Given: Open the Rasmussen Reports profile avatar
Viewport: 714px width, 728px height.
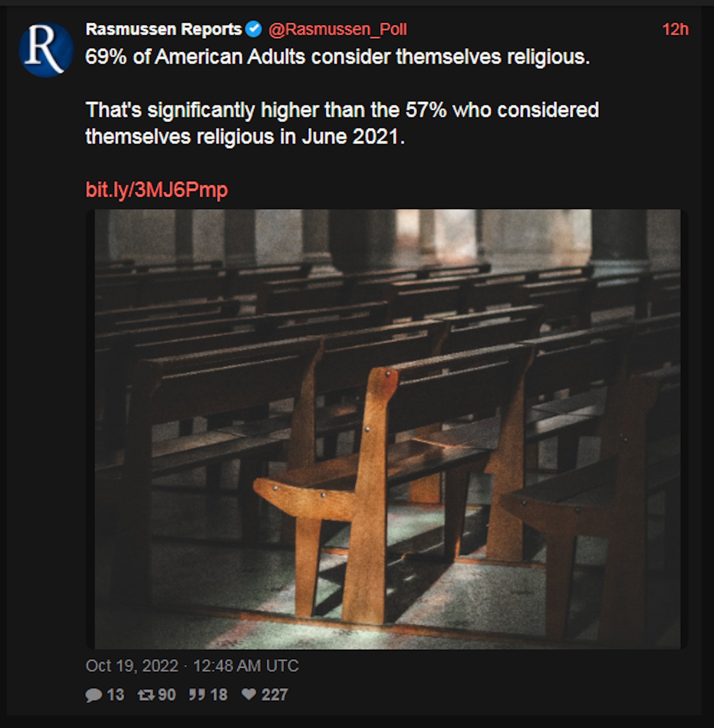Looking at the screenshot, I should point(46,50).
